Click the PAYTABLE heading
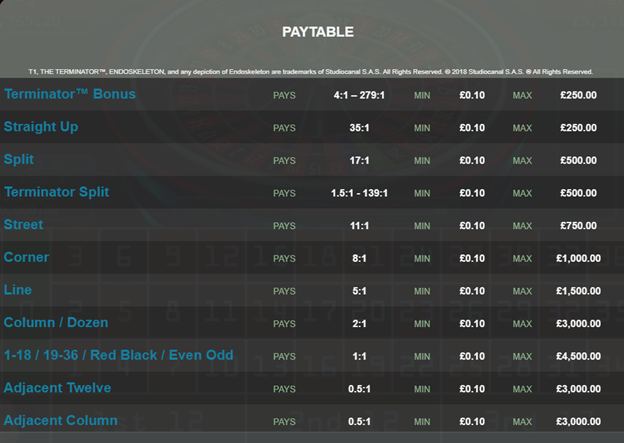This screenshot has height=443, width=624. 318,32
